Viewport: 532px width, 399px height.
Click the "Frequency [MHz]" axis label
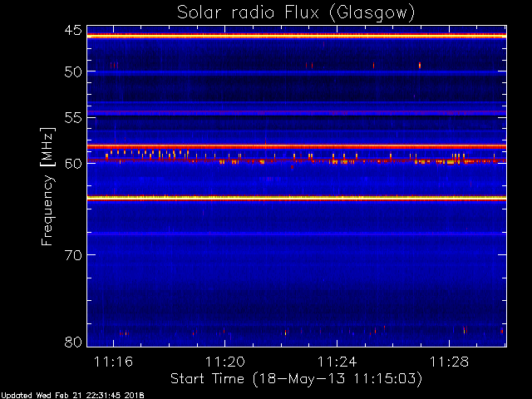(47, 186)
